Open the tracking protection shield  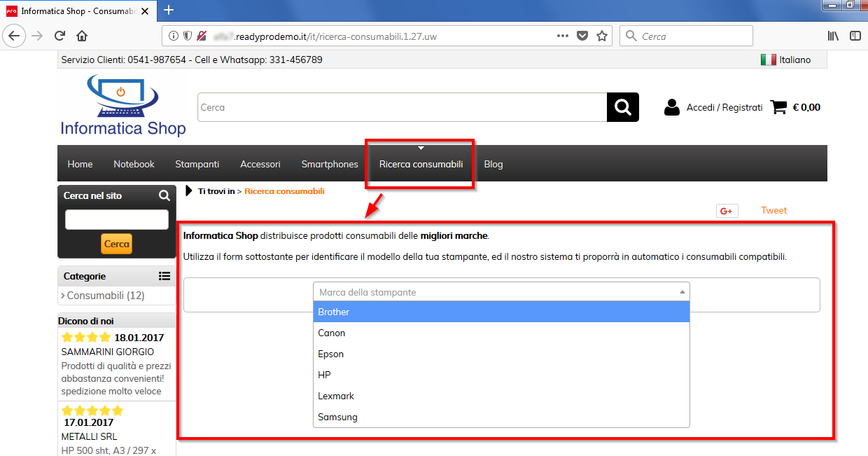tap(187, 36)
